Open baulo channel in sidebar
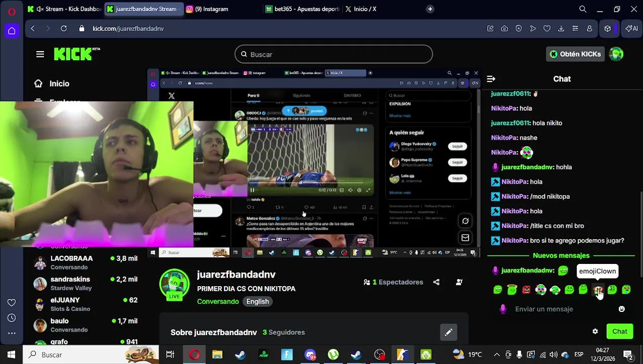The image size is (643, 364). click(x=86, y=325)
